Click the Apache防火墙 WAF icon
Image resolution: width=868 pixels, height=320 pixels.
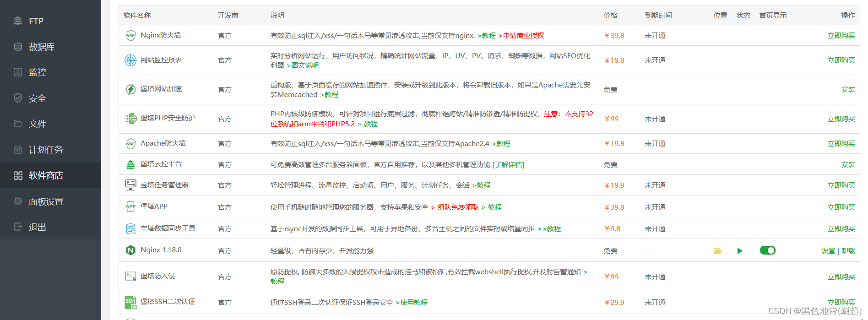(x=130, y=144)
